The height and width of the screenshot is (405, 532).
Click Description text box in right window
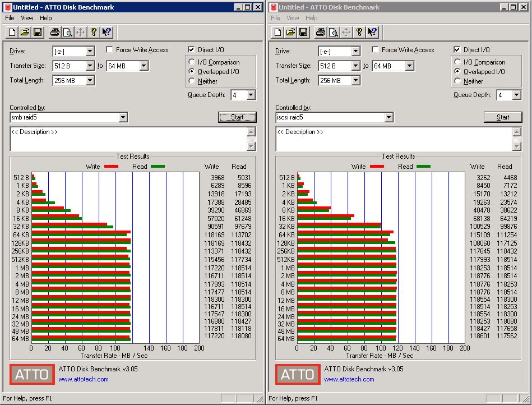tap(394, 139)
